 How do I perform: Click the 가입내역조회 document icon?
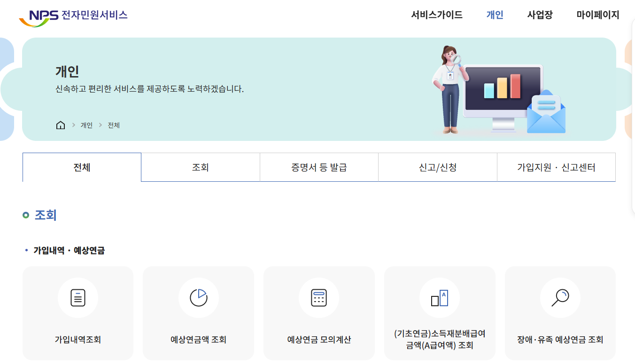click(78, 297)
